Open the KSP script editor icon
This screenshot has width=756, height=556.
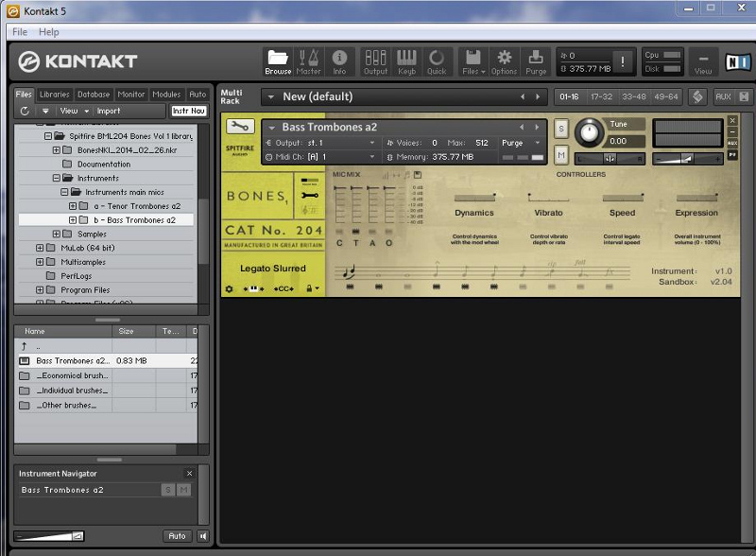[697, 96]
